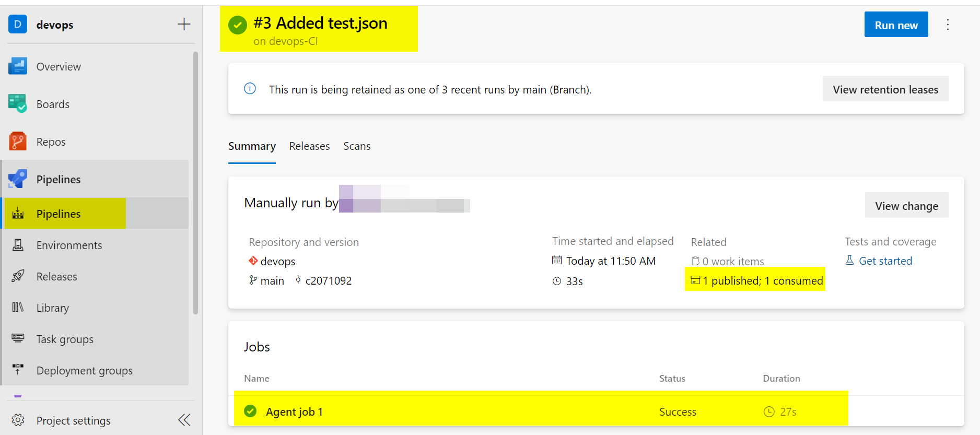Open the 1 published; 1 consumed artifacts link
The width and height of the screenshot is (980, 435).
[x=763, y=280]
